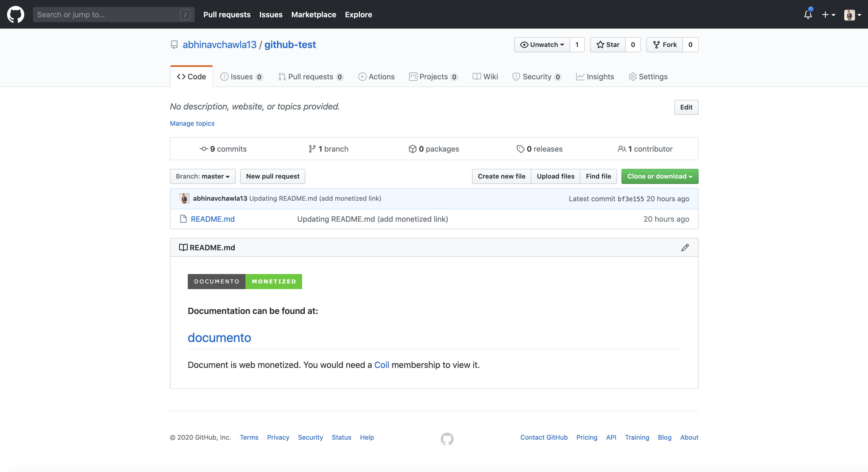Expand Clone or download dropdown

pyautogui.click(x=659, y=176)
